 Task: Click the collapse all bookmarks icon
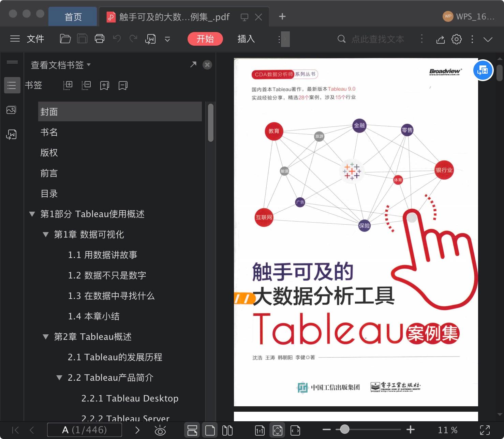point(86,85)
